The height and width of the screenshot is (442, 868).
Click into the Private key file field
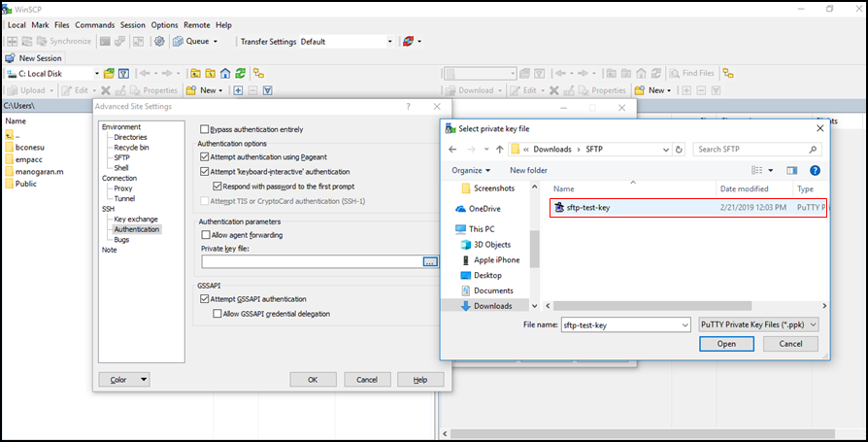coord(312,261)
